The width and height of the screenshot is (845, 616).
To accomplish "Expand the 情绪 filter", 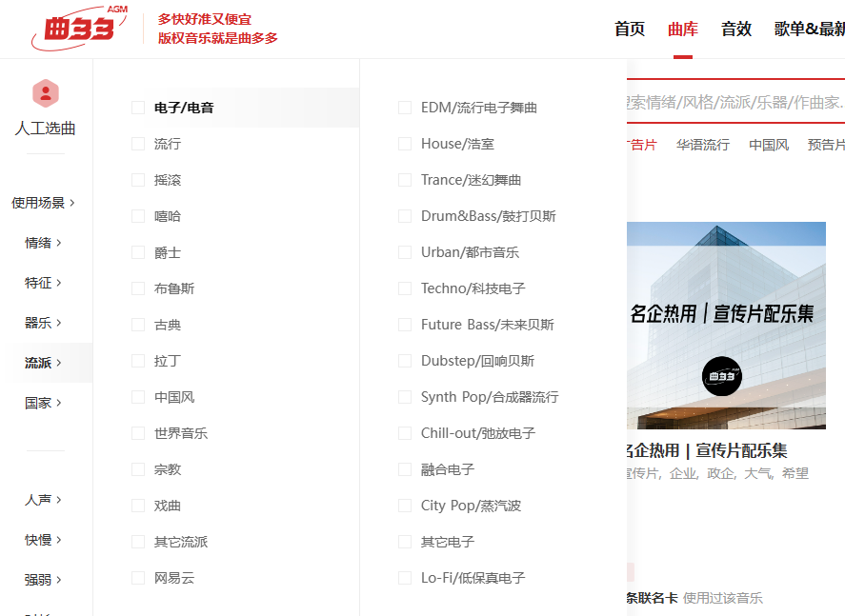I will 43,243.
